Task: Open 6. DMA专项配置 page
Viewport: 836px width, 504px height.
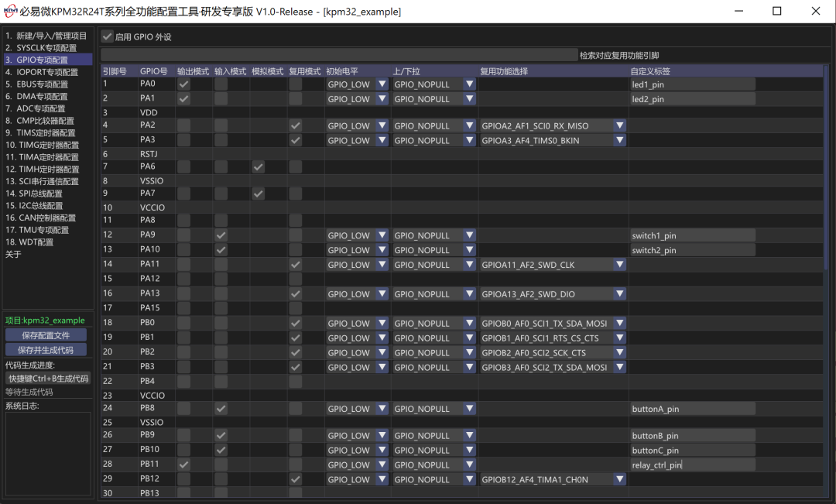Action: 47,97
